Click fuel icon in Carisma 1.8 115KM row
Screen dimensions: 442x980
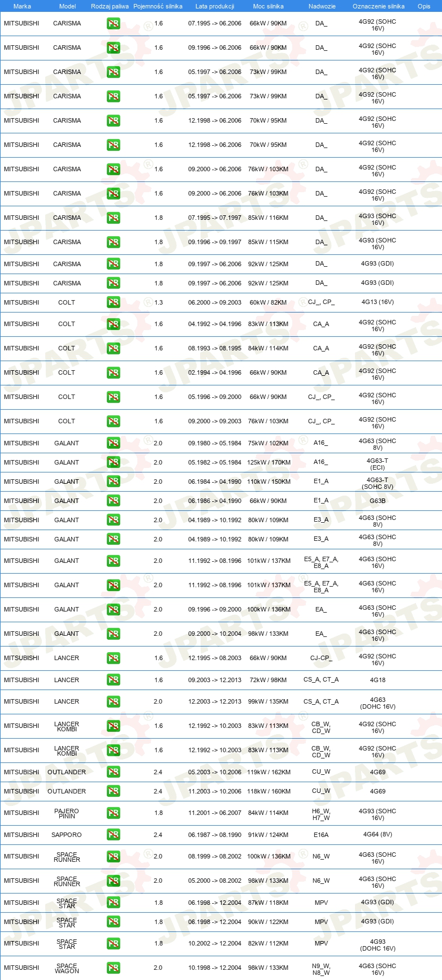[x=113, y=242]
